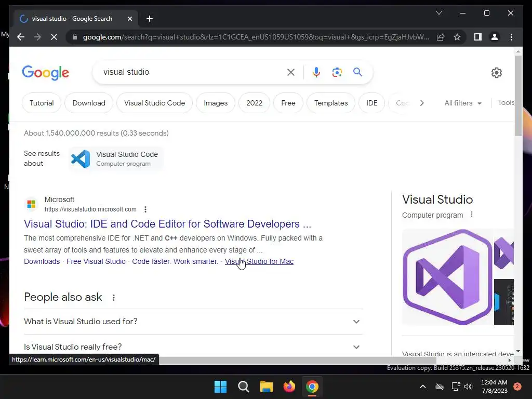Screen dimensions: 532x399
Task: Click the browser forward arrow
Action: point(37,37)
